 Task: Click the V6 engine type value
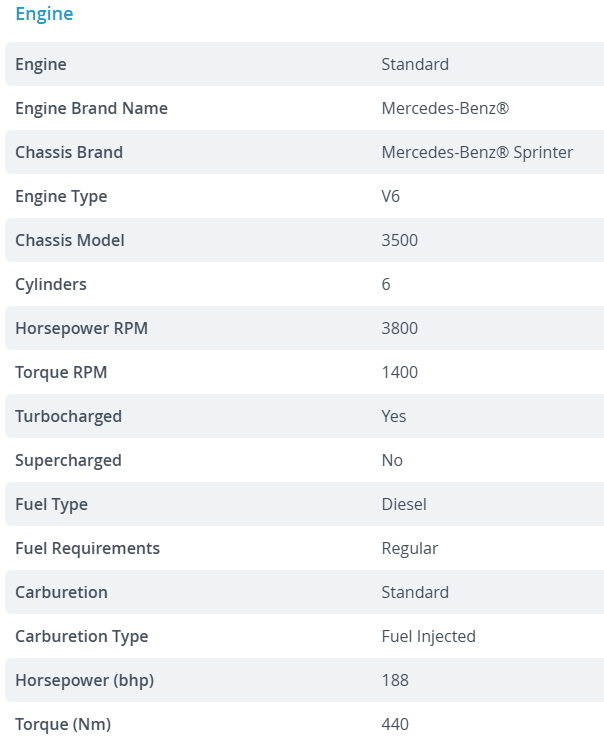(x=391, y=196)
